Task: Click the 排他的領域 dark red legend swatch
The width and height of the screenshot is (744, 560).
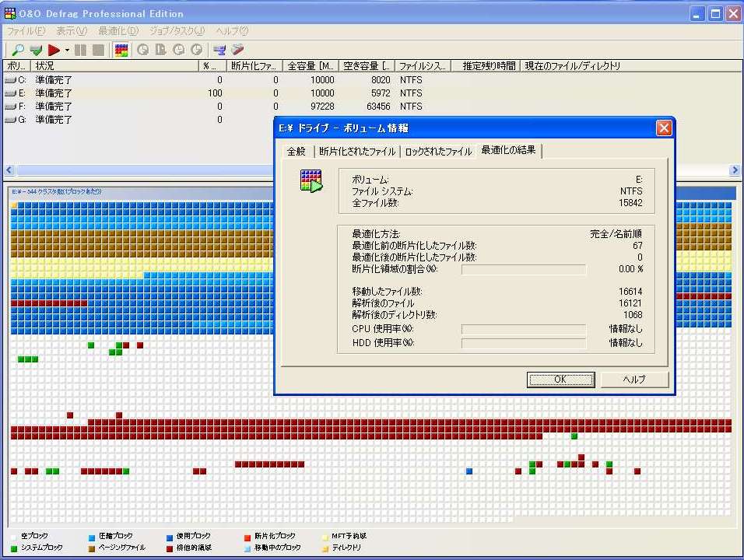Action: [170, 548]
